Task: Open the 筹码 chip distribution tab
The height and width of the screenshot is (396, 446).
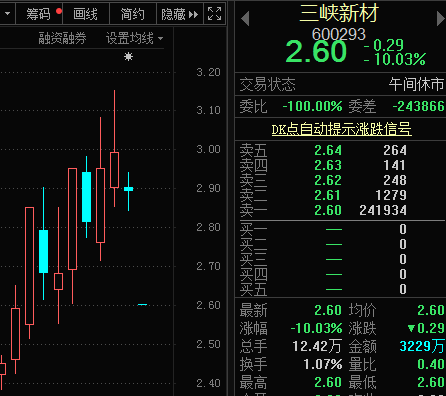Action: pos(39,14)
